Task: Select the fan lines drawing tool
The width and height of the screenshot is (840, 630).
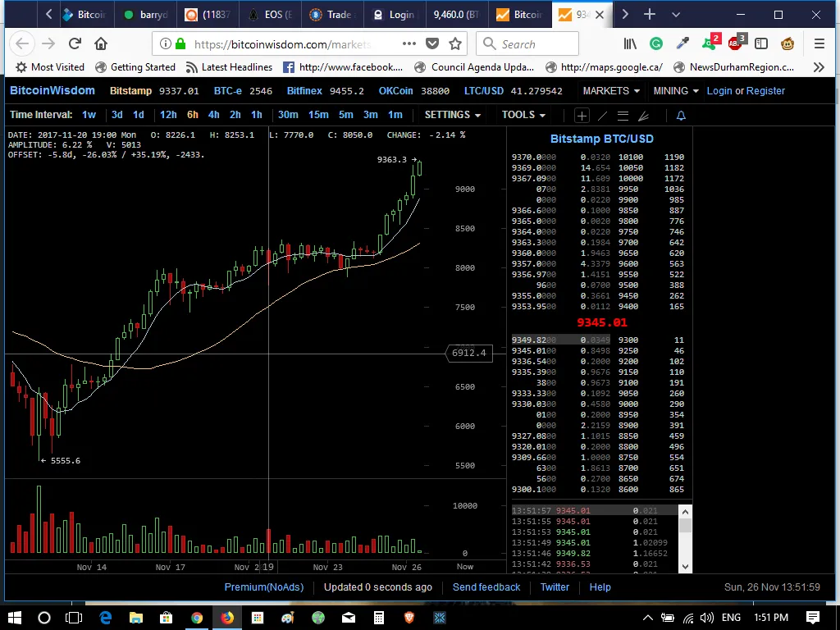Action: click(x=643, y=115)
